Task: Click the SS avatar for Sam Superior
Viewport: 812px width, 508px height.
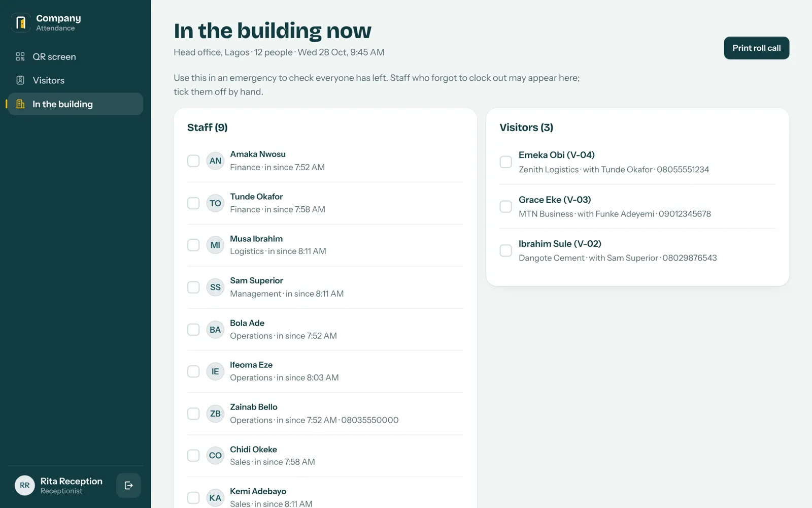Action: 215,288
